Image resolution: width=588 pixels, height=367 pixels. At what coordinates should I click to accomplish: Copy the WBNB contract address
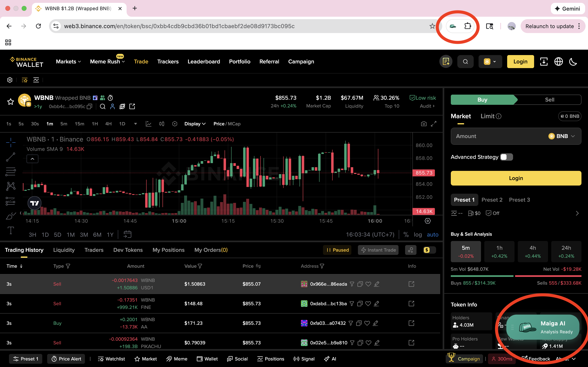click(x=90, y=106)
